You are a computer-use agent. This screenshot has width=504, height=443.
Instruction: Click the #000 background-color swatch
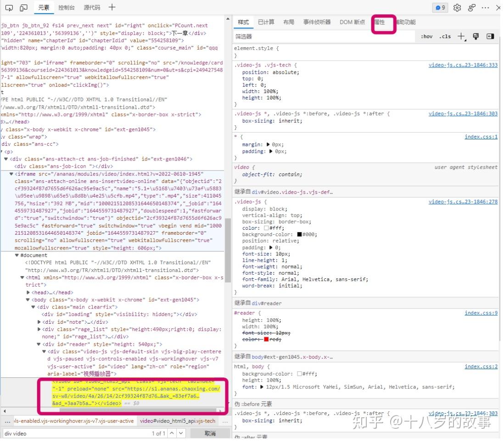[x=299, y=234]
